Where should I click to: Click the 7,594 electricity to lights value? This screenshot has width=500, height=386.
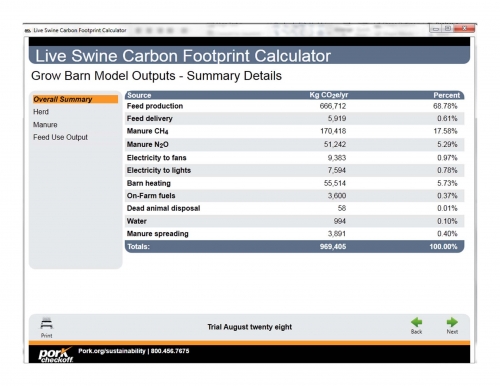337,170
